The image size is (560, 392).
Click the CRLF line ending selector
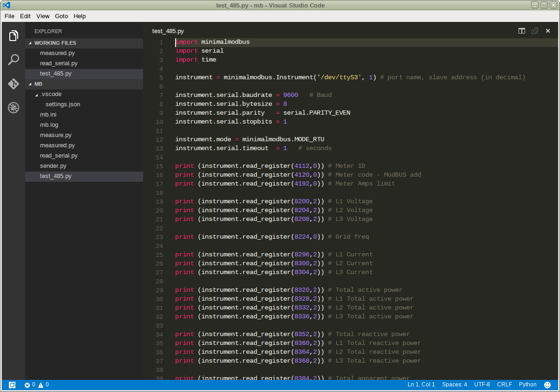504,385
